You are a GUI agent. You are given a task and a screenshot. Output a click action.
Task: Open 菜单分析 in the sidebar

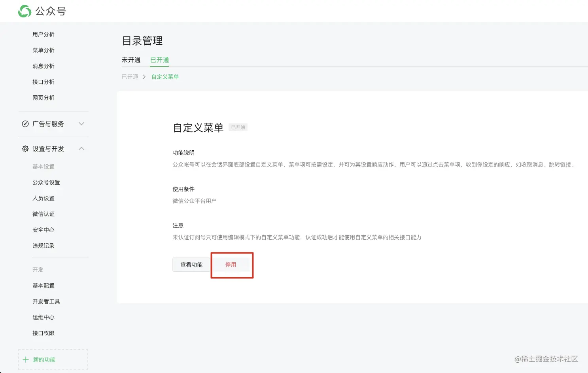(43, 50)
